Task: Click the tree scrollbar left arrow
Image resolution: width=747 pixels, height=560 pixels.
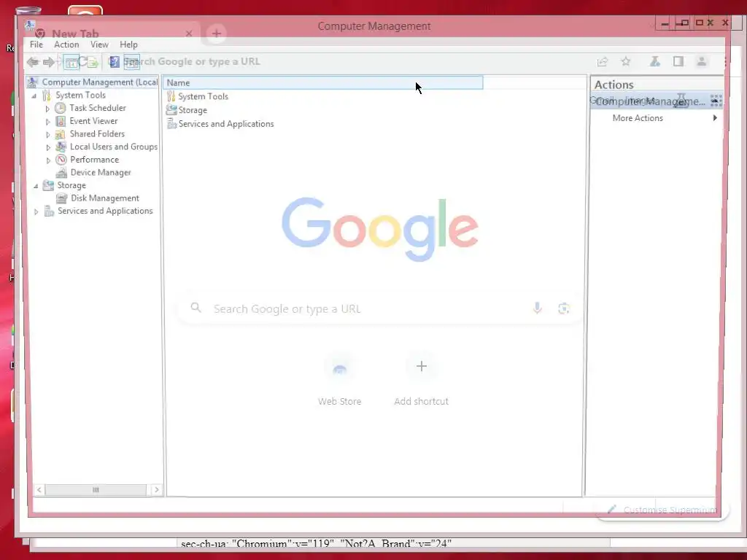Action: (39, 489)
